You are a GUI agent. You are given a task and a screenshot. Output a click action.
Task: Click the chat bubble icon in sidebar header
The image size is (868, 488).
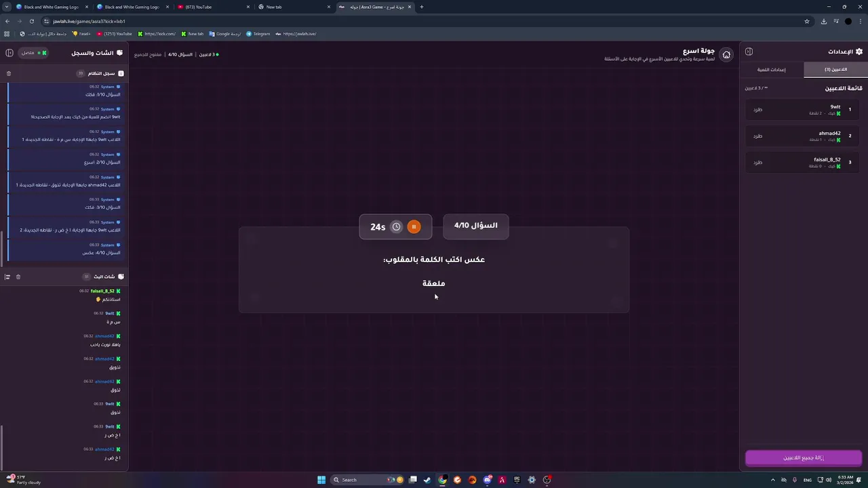point(120,53)
